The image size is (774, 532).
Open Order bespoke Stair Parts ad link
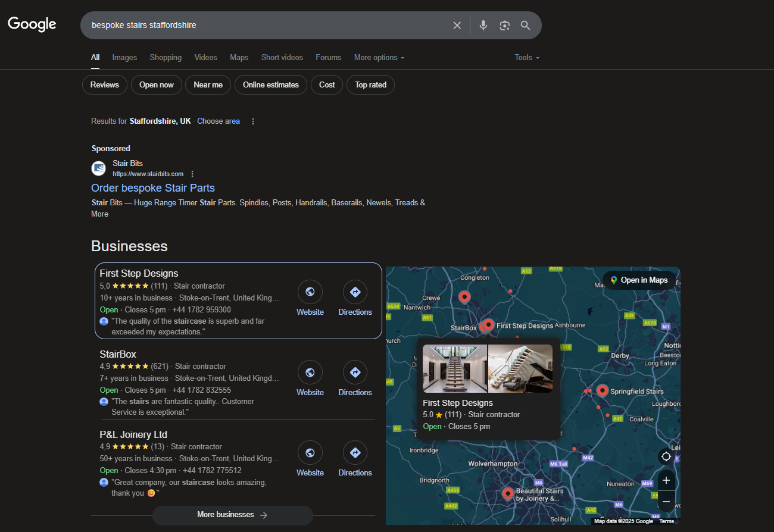pos(153,188)
